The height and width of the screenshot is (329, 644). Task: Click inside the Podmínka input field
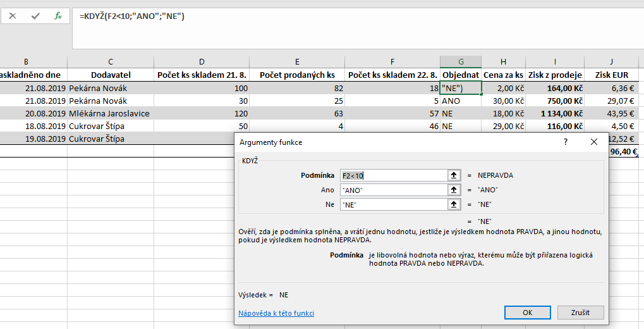click(392, 175)
